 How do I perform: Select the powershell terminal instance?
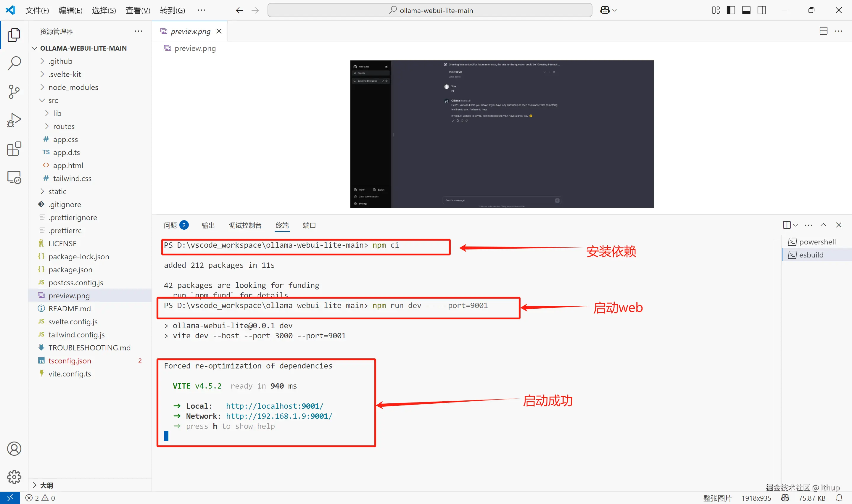(817, 242)
